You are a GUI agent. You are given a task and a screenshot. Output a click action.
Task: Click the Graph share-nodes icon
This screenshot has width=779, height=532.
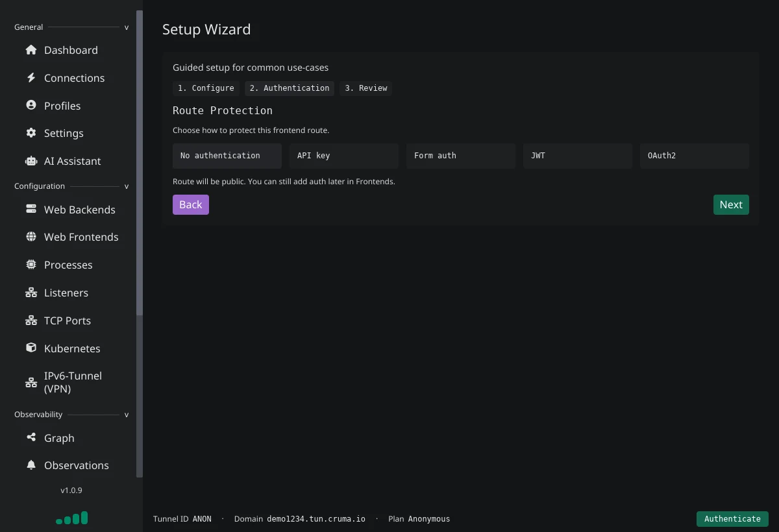(31, 437)
